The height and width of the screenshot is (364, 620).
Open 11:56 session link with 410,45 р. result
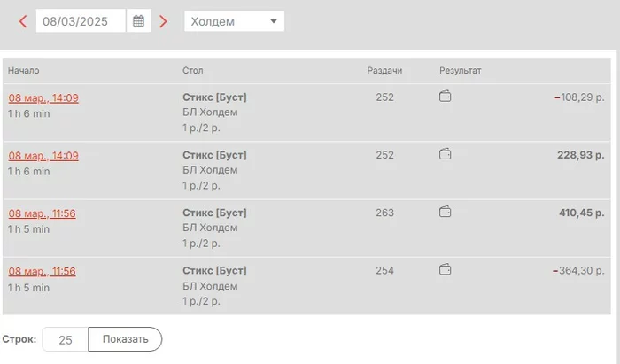click(x=43, y=213)
